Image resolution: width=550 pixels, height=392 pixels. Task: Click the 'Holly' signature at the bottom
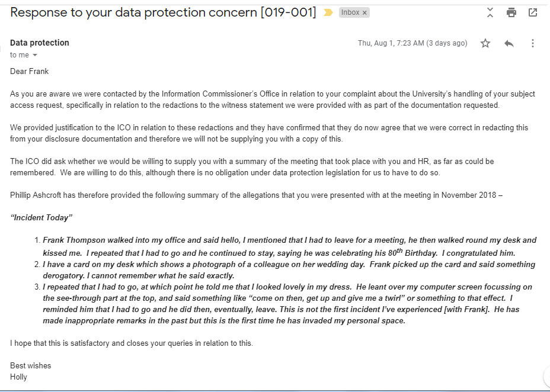point(18,377)
